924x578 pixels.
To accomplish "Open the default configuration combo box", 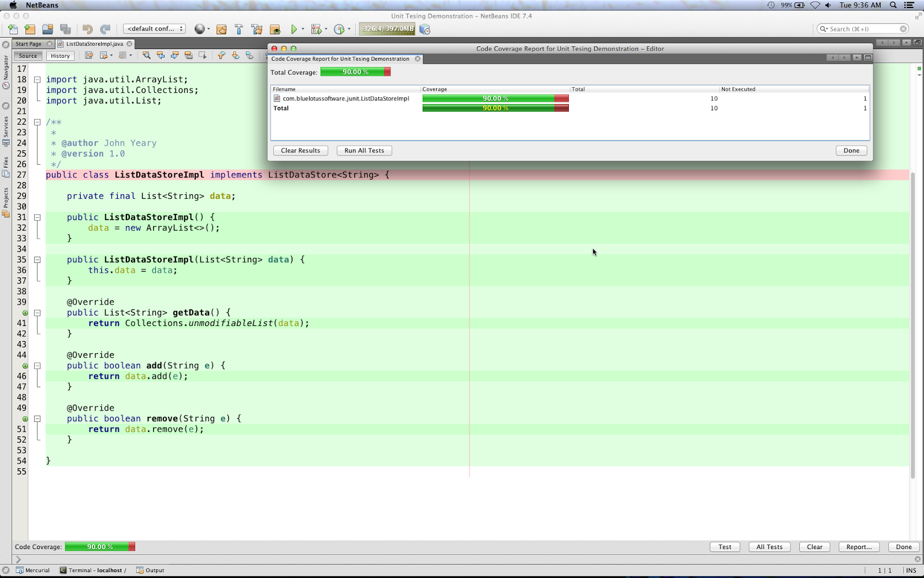I will click(154, 29).
